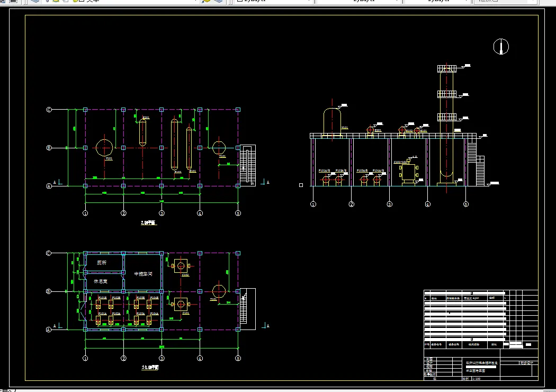
Task: Select the 1:100 scale in title block
Action: click(476, 379)
